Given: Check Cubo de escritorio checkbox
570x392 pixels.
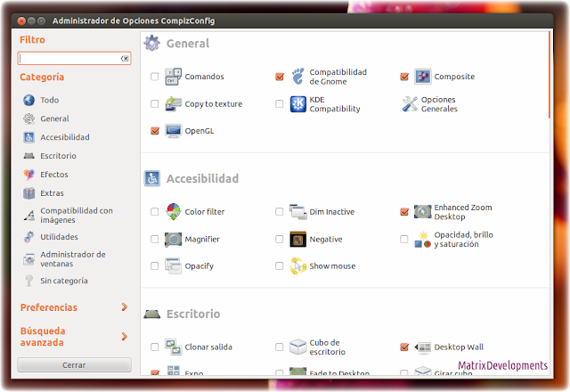Looking at the screenshot, I should click(x=280, y=347).
